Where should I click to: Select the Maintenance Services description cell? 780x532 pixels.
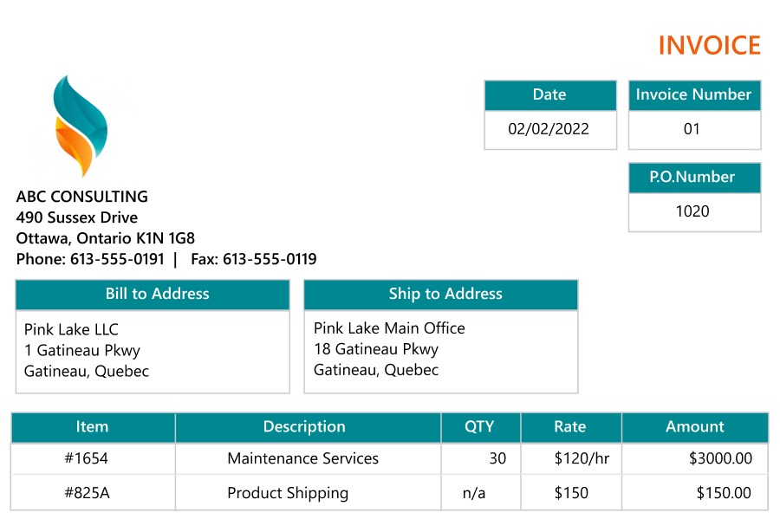[x=302, y=458]
